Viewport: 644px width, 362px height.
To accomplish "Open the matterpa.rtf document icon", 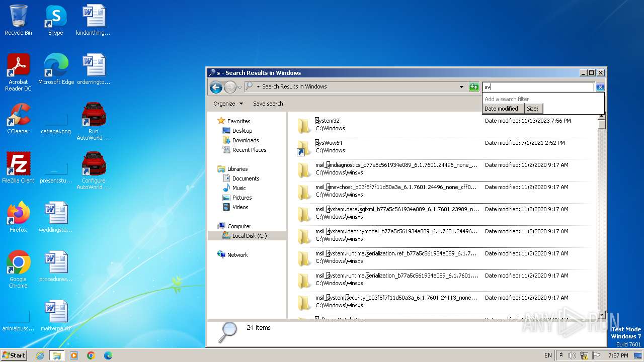I will [56, 316].
